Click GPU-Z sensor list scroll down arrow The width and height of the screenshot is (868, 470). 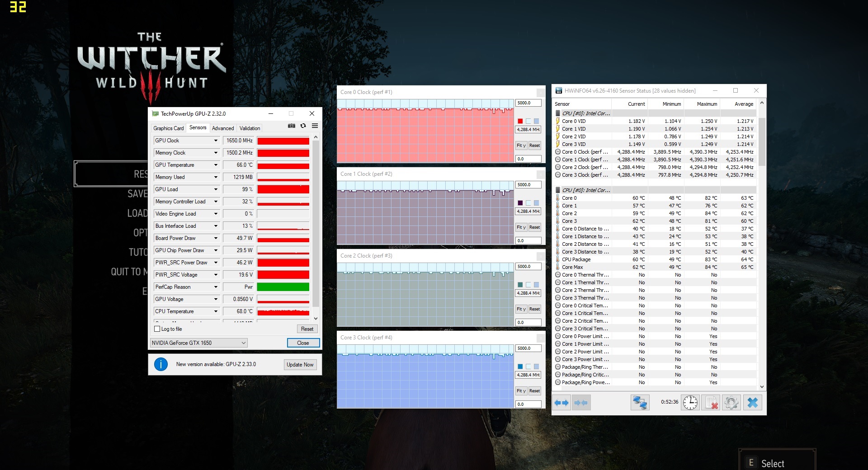coord(316,319)
